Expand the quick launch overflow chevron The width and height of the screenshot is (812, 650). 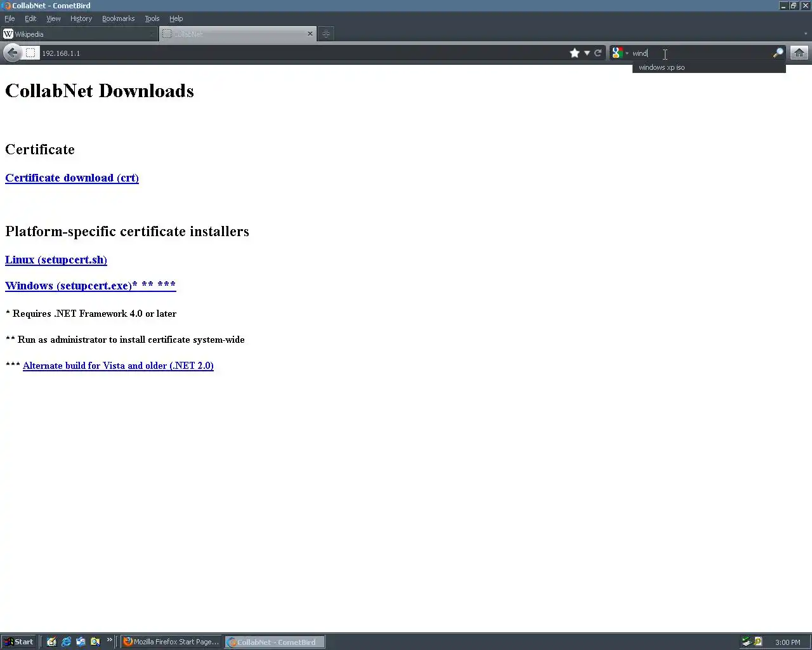point(109,640)
